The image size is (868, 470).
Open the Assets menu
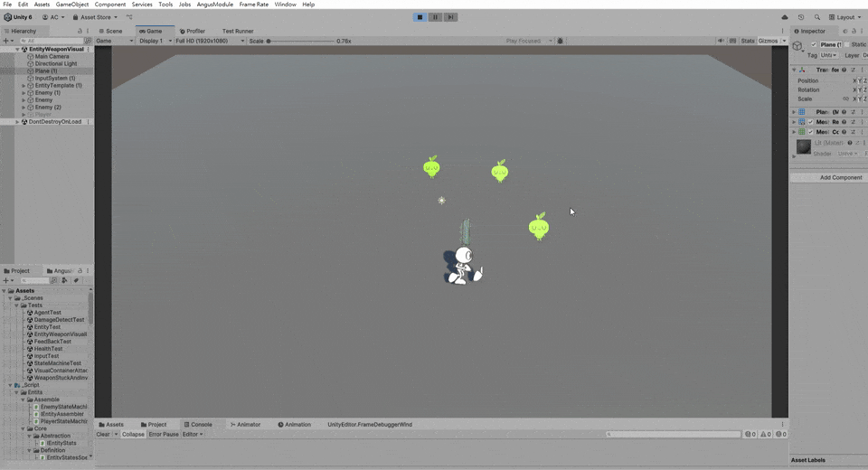click(x=42, y=5)
